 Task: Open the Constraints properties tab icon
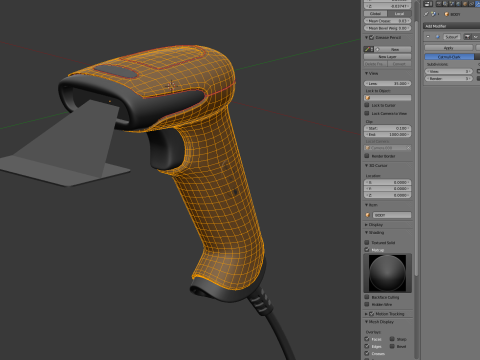coord(471,4)
